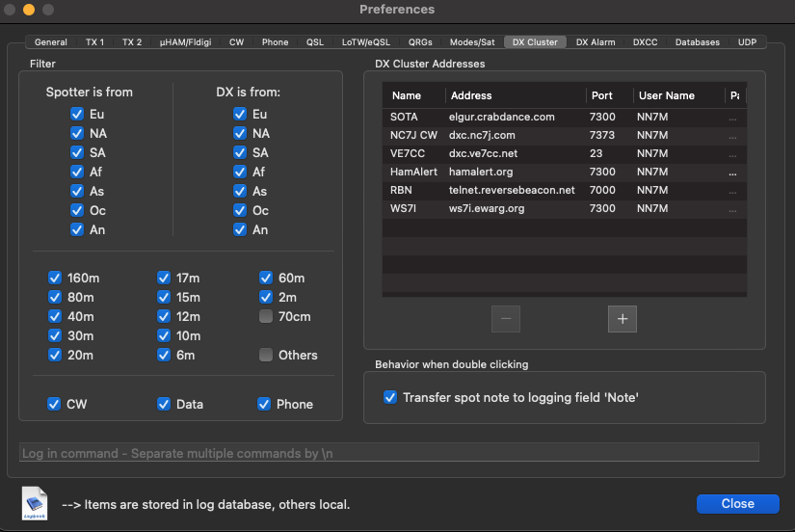
Task: Open the Databases tab
Action: (x=697, y=42)
